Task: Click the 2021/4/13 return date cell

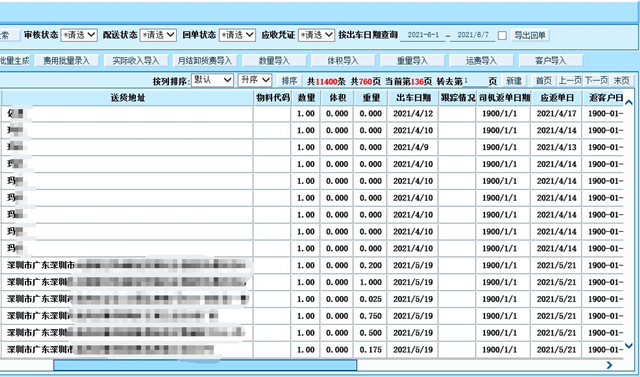Action: click(x=557, y=147)
